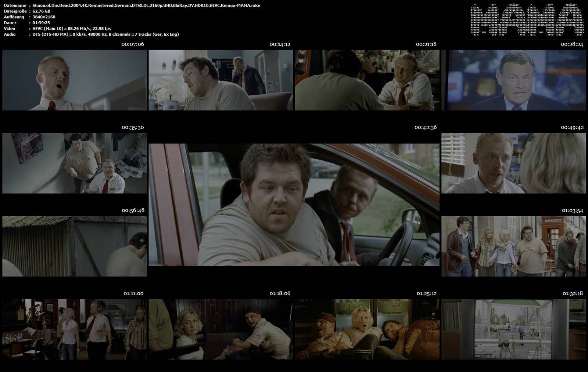588x372 pixels.
Task: Click the HEVC (Main 10) video info line
Action: (x=72, y=29)
